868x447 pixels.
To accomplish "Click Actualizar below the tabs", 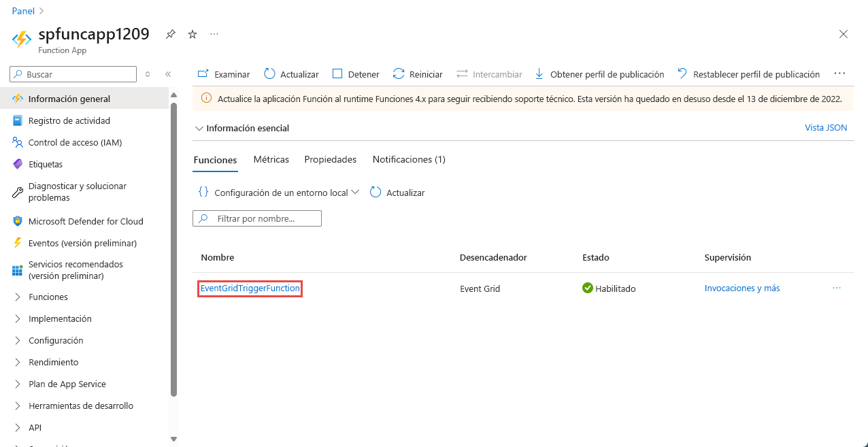I will [x=397, y=193].
